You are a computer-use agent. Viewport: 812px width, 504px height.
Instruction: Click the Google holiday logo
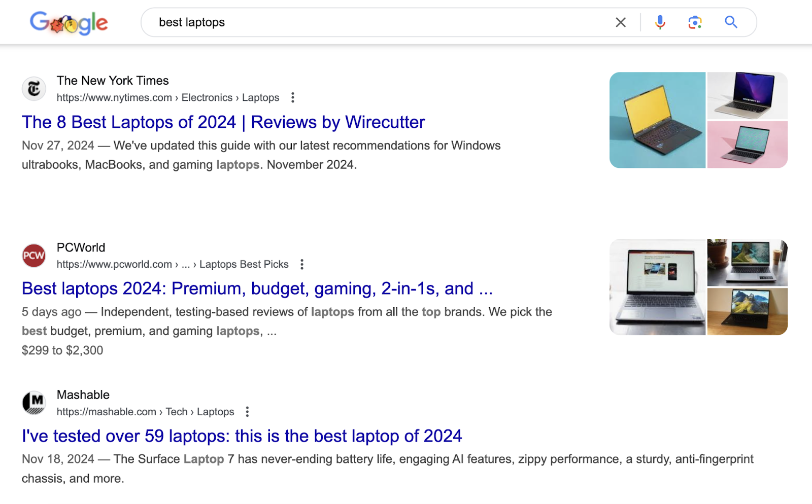69,22
